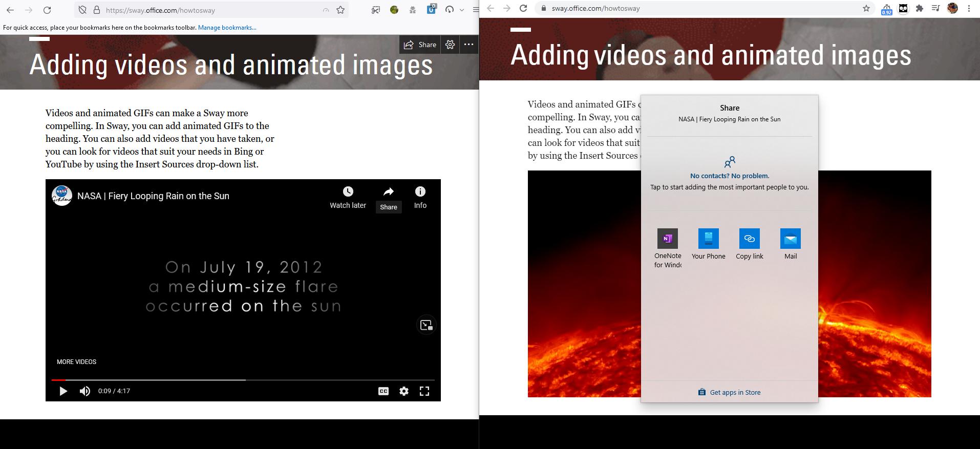The width and height of the screenshot is (980, 449).
Task: Open the Chrome media controls icon
Action: [x=936, y=8]
